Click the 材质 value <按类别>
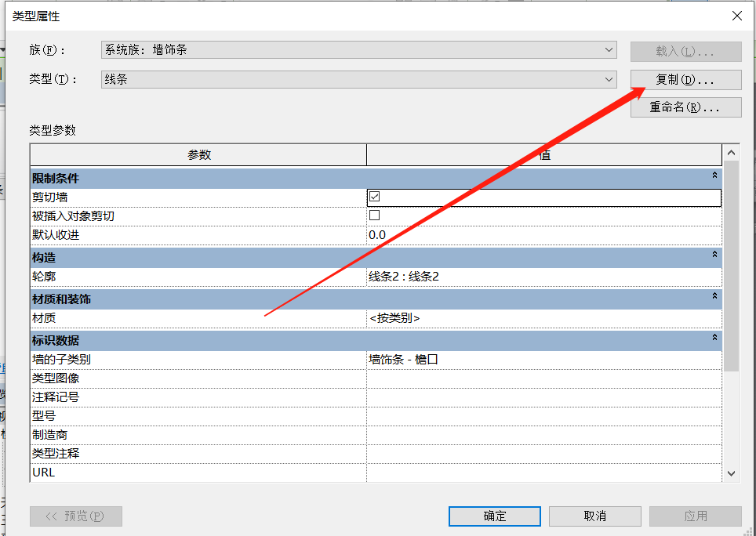 (543, 318)
